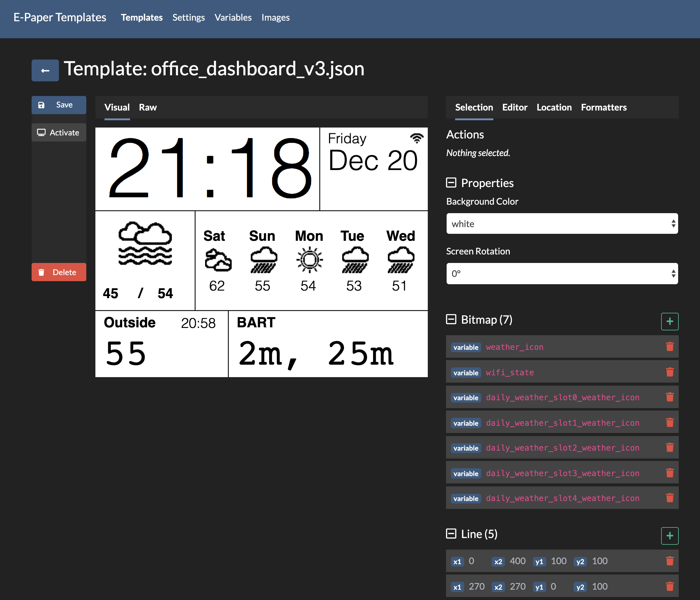Switch to the Raw tab
Viewport: 700px width, 600px height.
(148, 107)
